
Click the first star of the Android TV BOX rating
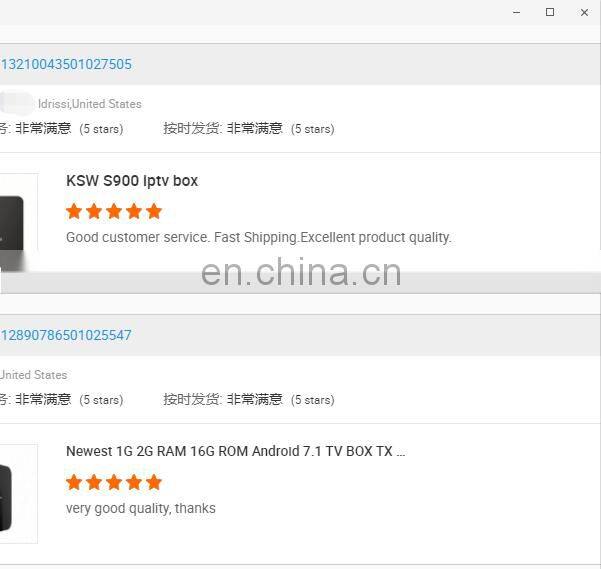[x=74, y=482]
